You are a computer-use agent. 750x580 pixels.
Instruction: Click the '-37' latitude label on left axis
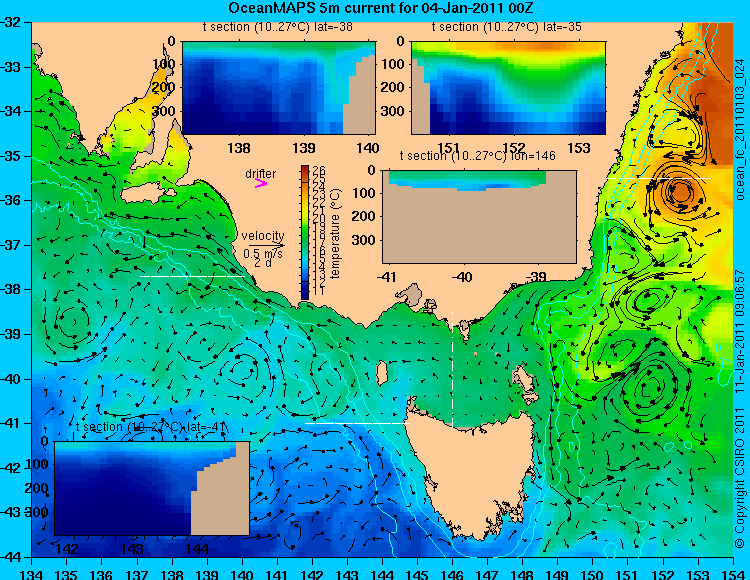pos(11,245)
